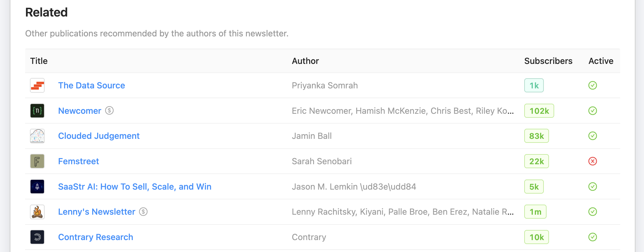
Task: Click the Femstreet 'F' logo
Action: (37, 161)
